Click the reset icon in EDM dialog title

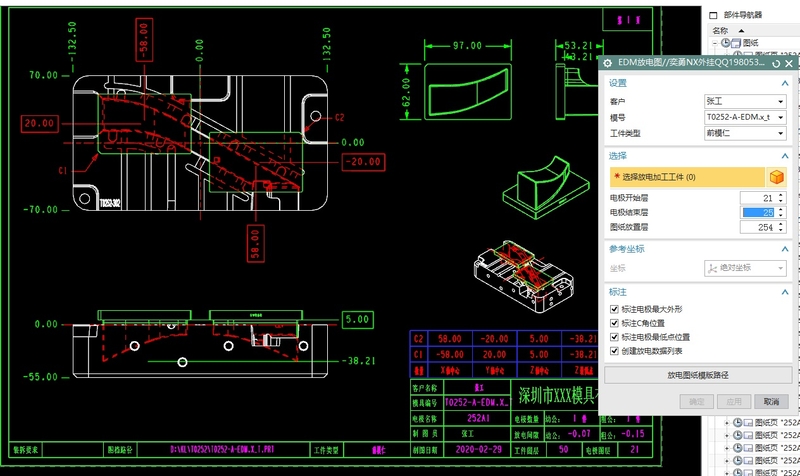776,63
